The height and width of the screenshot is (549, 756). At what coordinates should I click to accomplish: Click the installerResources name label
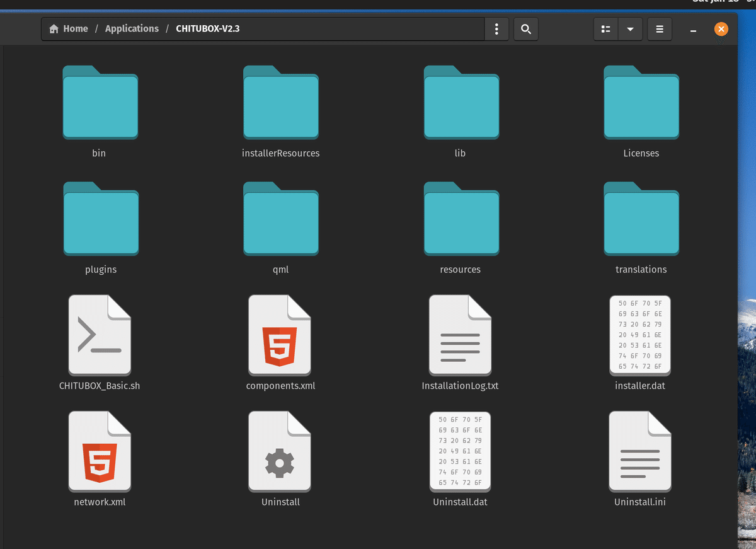(280, 153)
